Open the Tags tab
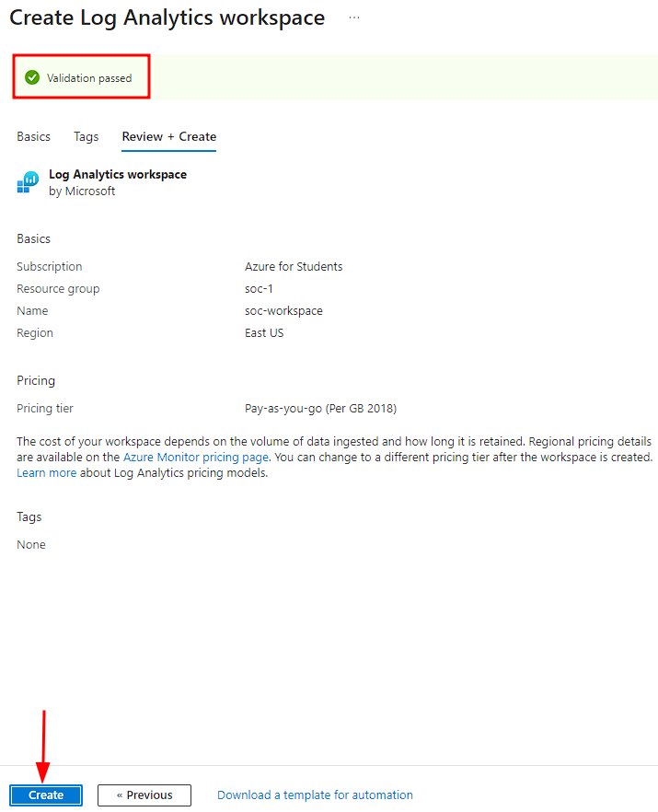 [87, 136]
